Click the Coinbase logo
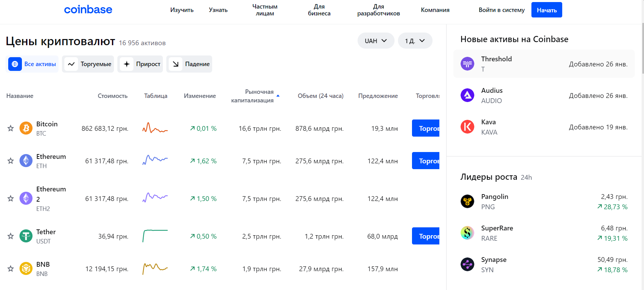644x290 pixels. (x=88, y=10)
